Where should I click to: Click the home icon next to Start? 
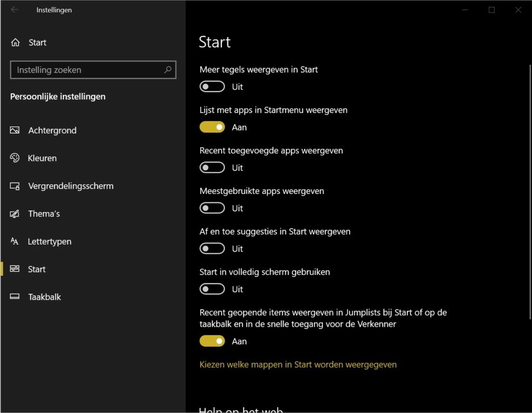15,43
